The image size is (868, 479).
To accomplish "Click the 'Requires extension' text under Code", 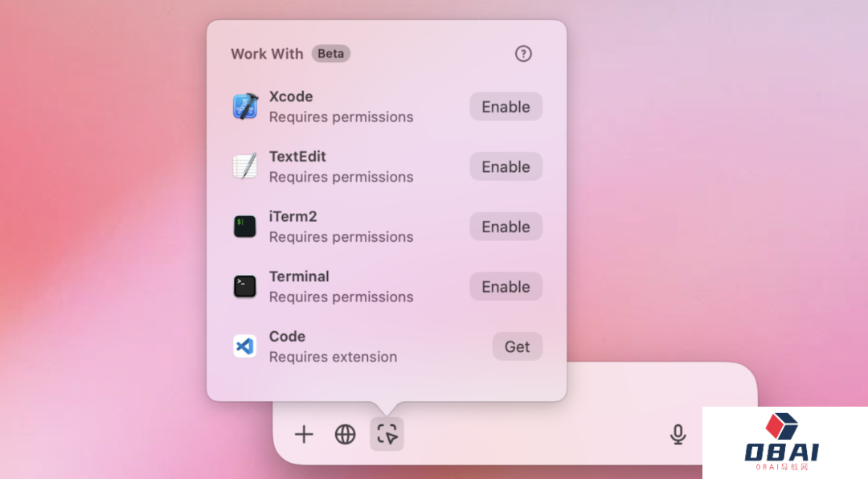I will [333, 357].
